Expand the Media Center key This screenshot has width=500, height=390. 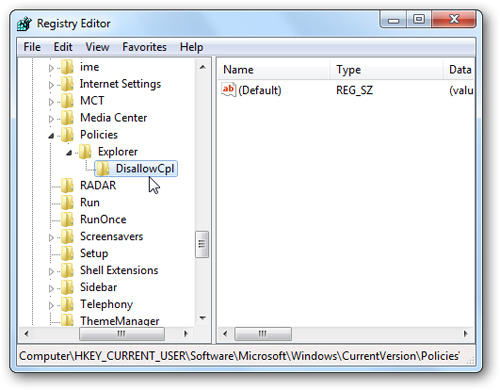pyautogui.click(x=51, y=119)
